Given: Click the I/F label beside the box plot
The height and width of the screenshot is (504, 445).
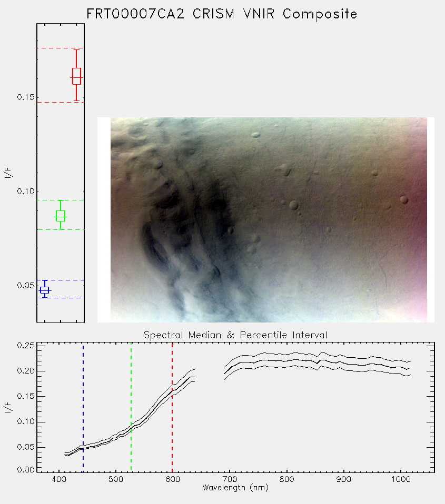Looking at the screenshot, I should 8,173.
